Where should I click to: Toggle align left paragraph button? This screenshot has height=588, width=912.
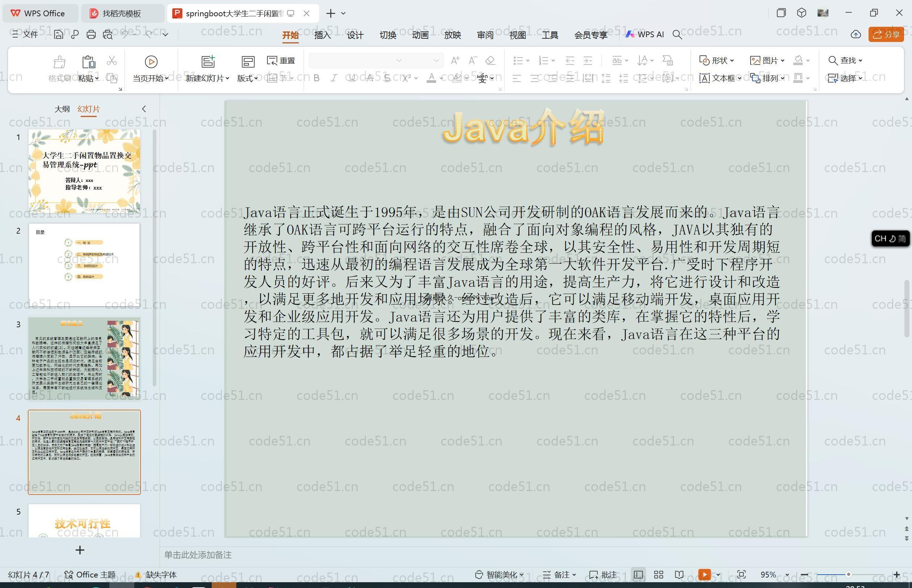(x=516, y=79)
